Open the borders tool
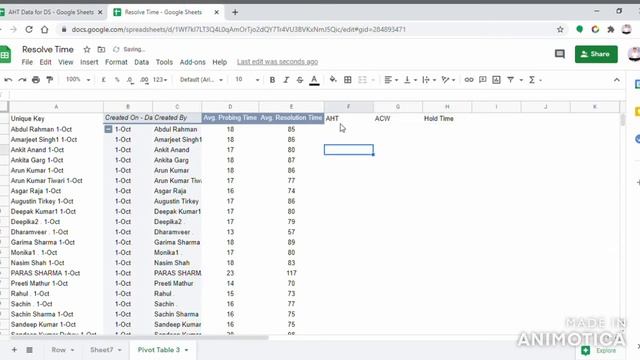 pyautogui.click(x=348, y=80)
